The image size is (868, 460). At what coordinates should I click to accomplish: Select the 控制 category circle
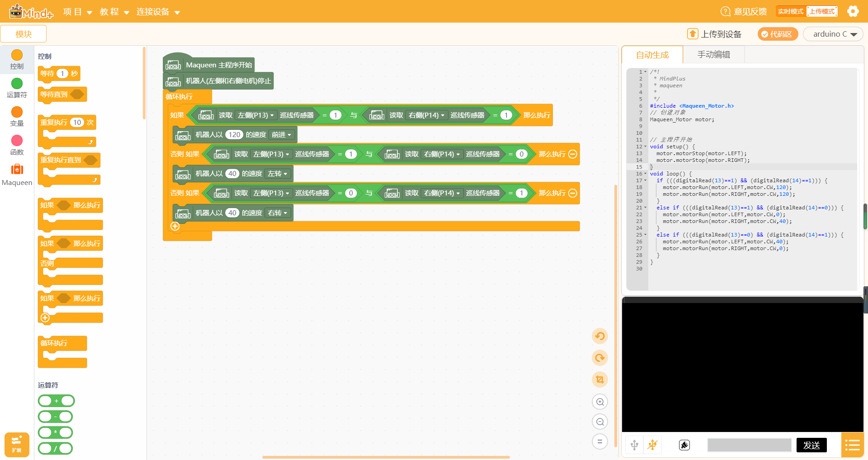tap(17, 55)
